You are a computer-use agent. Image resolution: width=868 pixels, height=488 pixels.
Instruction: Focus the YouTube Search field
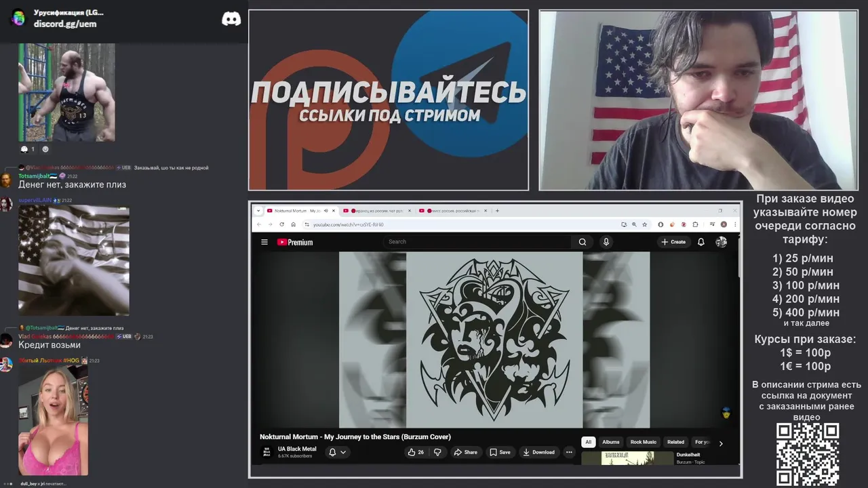(478, 242)
